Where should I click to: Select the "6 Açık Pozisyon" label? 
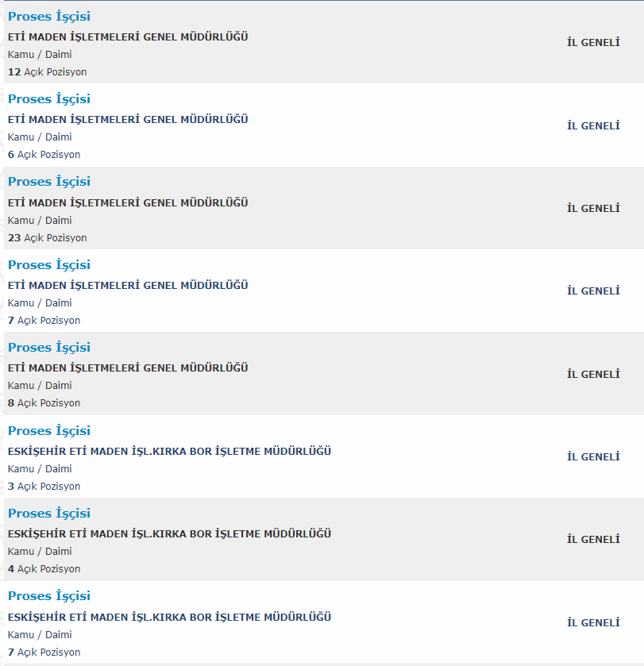(x=44, y=155)
